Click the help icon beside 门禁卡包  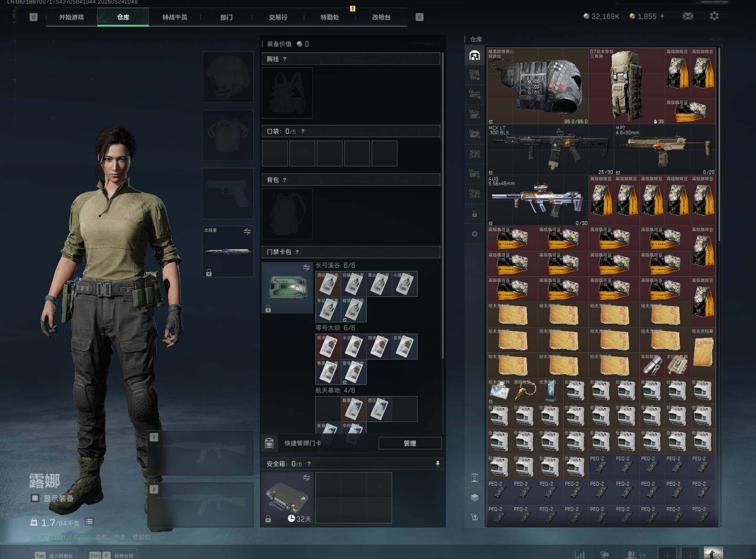point(297,252)
